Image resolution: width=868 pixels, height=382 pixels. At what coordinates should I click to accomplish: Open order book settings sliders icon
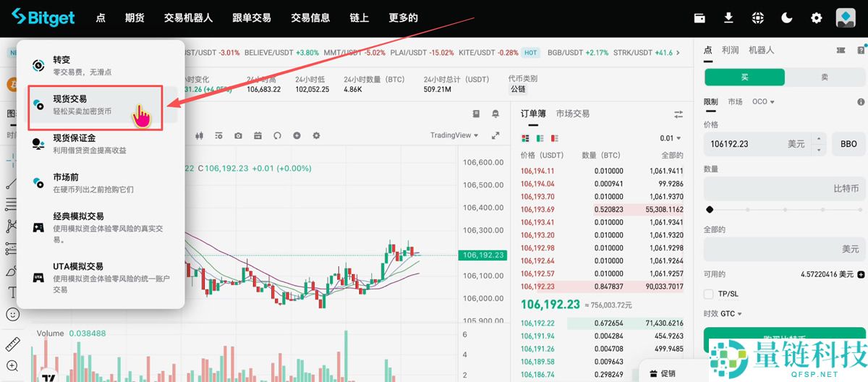click(678, 114)
